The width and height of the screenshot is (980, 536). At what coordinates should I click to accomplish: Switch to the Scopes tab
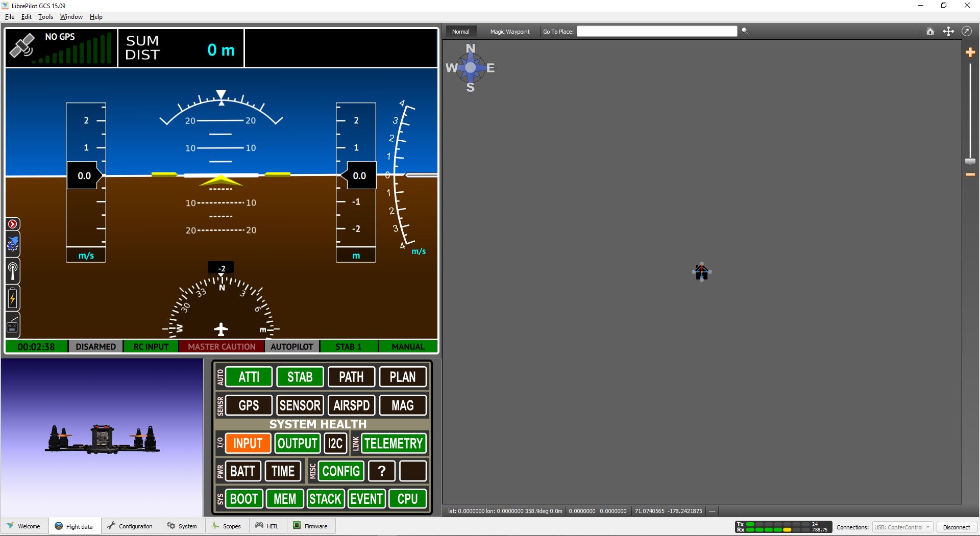227,526
